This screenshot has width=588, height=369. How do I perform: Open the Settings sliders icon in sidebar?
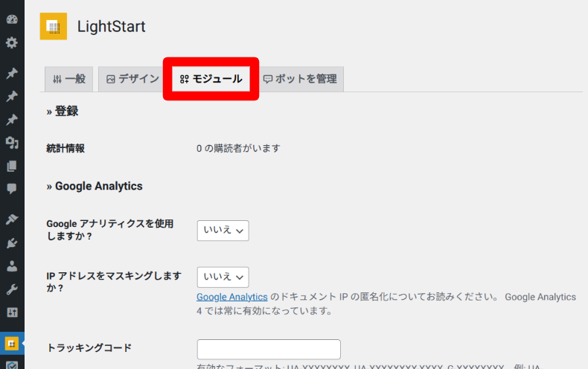[x=12, y=312]
